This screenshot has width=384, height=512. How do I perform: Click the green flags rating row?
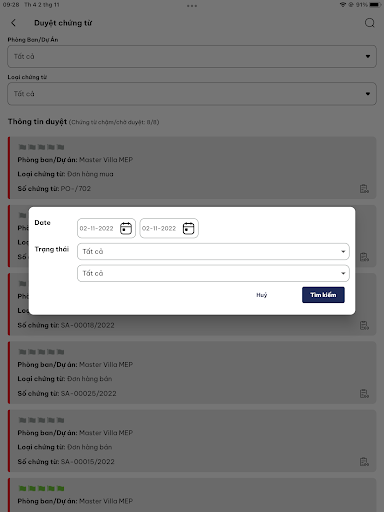(x=41, y=488)
